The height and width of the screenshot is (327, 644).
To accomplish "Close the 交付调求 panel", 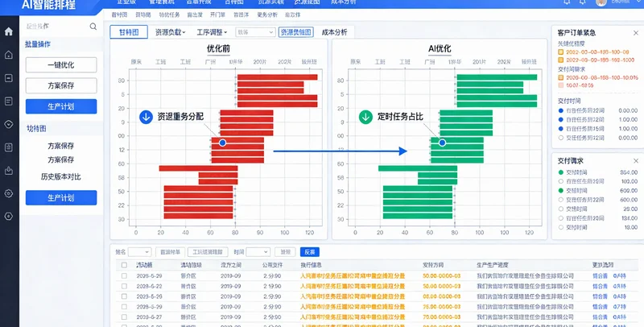I will tap(636, 160).
